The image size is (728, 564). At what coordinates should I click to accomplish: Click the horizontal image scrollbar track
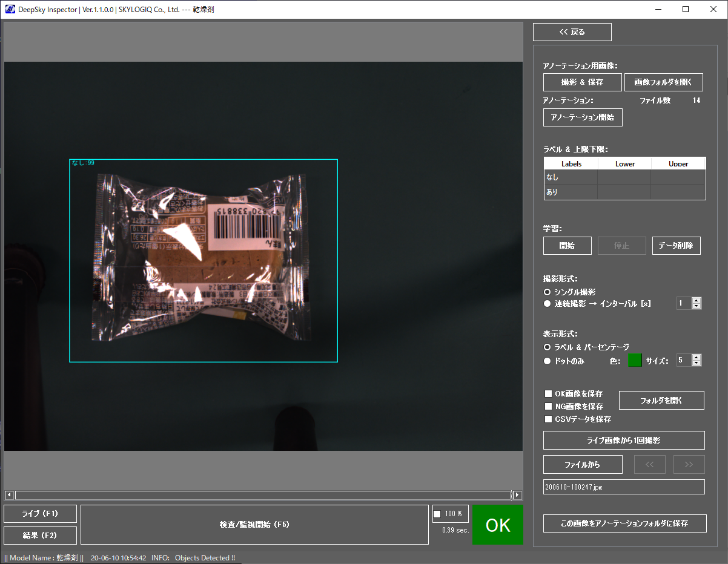coord(263,495)
